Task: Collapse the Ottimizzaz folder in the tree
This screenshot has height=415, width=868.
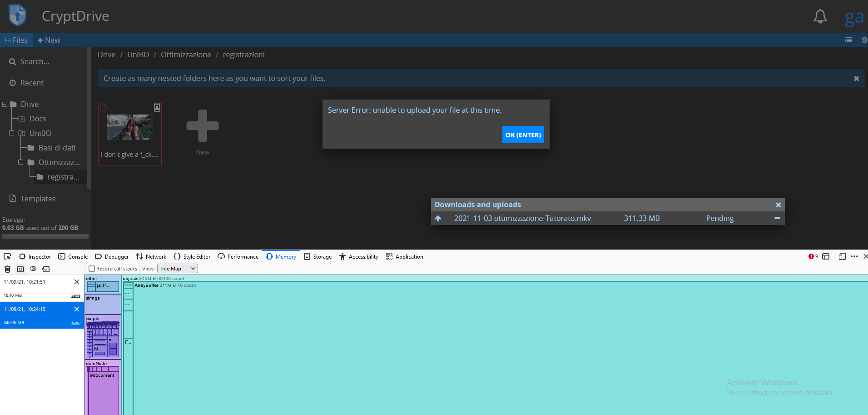Action: (20, 162)
